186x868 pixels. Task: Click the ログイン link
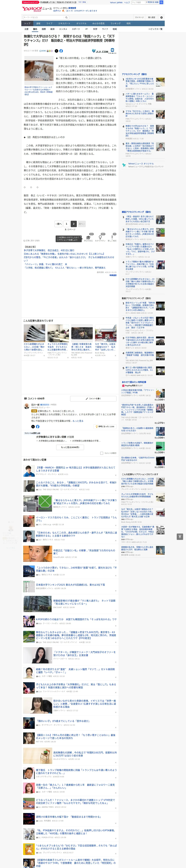pyautogui.click(x=57, y=11)
